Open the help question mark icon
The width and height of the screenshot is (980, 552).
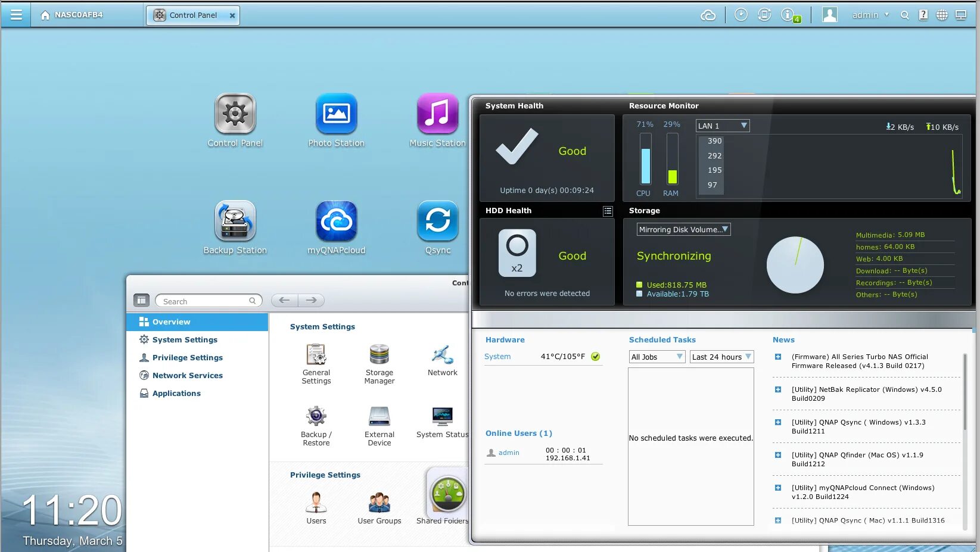point(923,15)
